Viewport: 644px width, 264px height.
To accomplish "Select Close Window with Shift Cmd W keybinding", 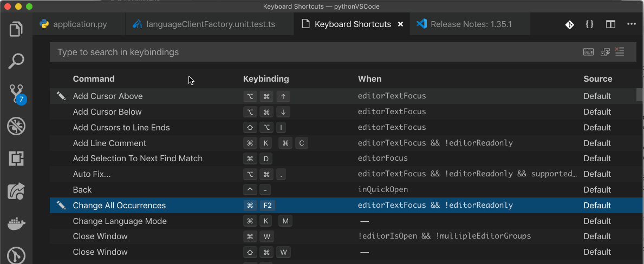I will click(343, 252).
